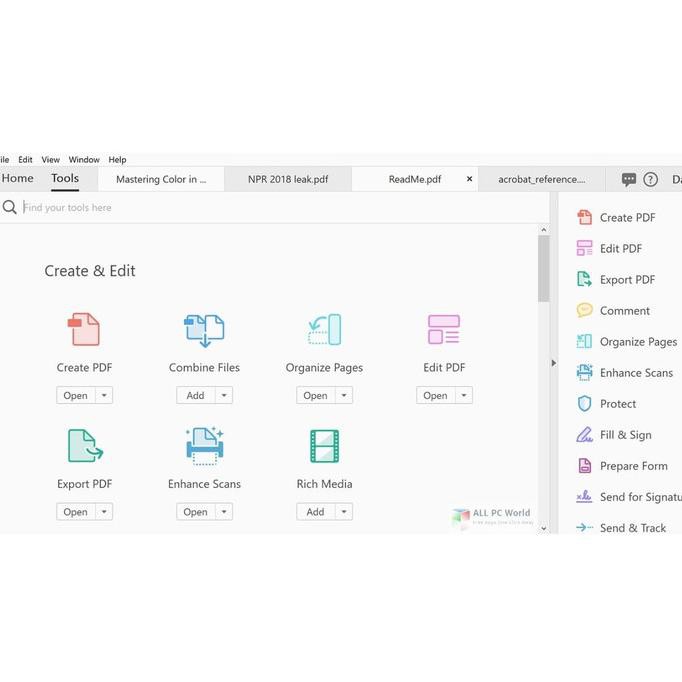Click the Add button under Rich Media
This screenshot has width=682, height=682.
pos(316,512)
